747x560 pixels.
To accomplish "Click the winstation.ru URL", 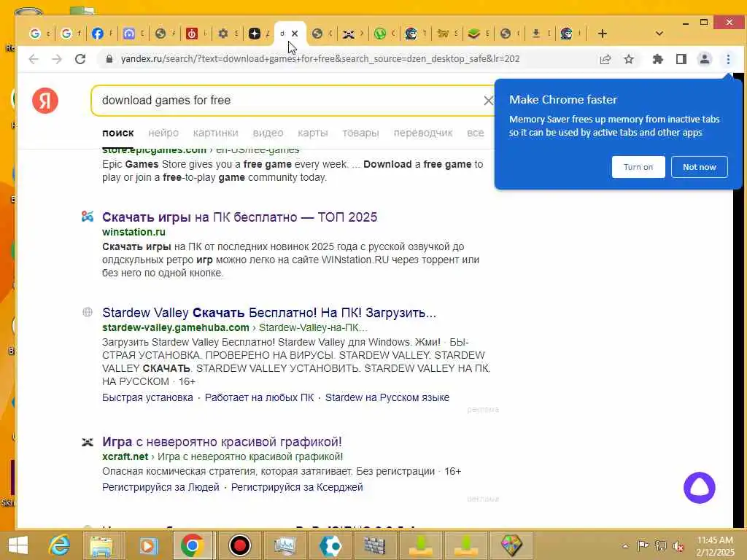I will 134,232.
